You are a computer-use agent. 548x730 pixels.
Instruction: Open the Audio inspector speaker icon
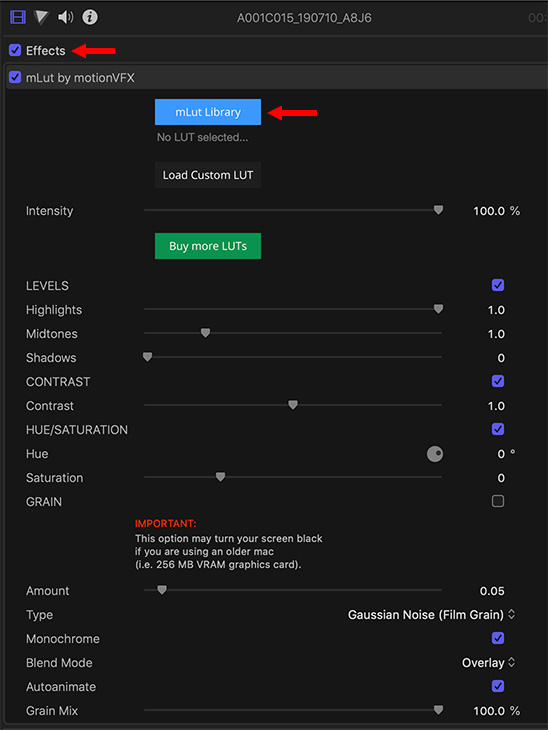pos(65,17)
